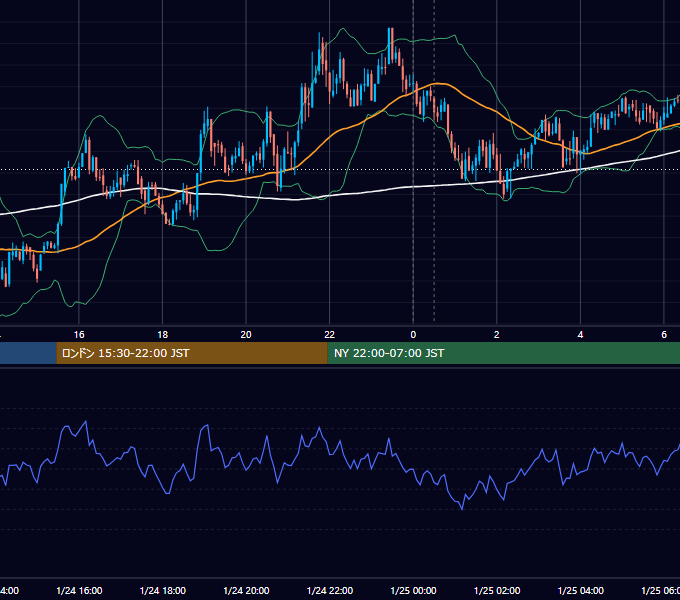Click the 1/25 00:00 time label
Image resolution: width=680 pixels, height=600 pixels.
413,590
